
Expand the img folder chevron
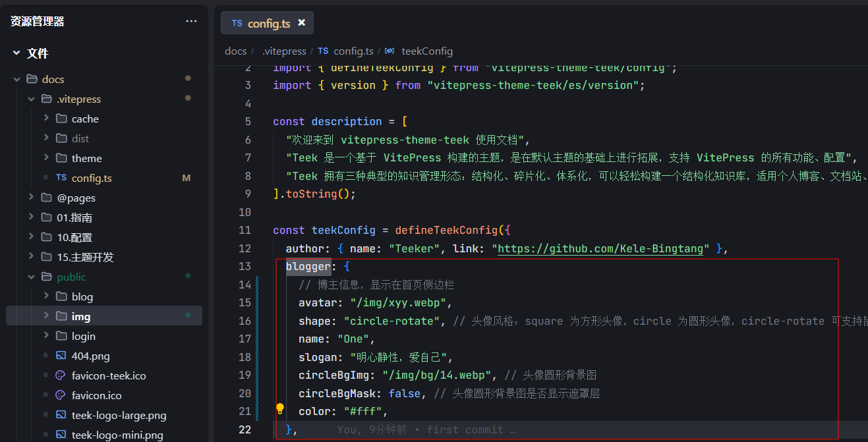click(46, 316)
